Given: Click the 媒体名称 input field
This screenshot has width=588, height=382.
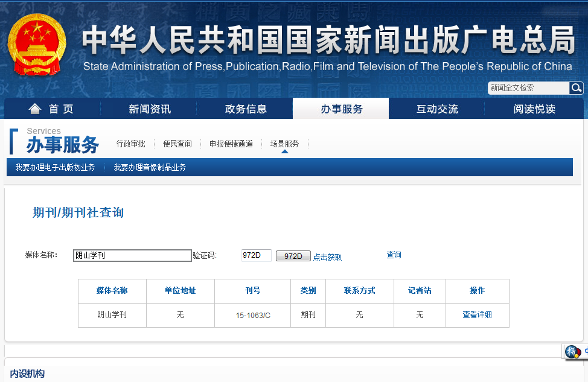Looking at the screenshot, I should coord(132,255).
